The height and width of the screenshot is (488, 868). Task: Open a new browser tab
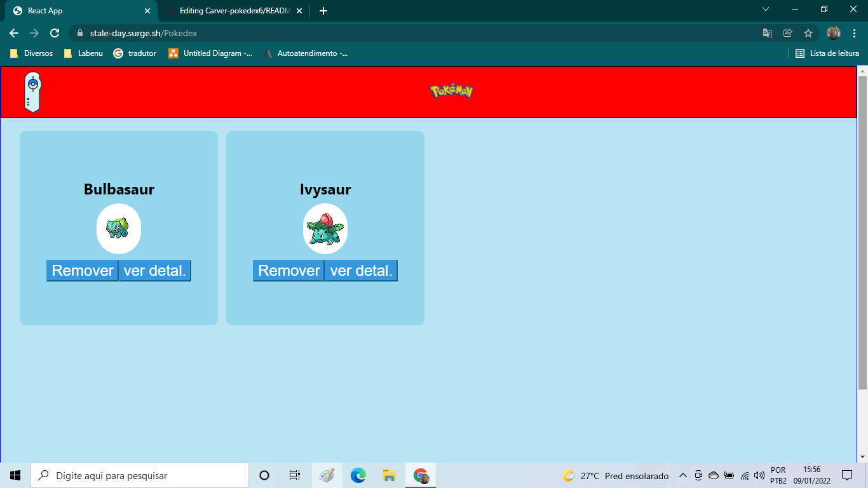click(323, 11)
